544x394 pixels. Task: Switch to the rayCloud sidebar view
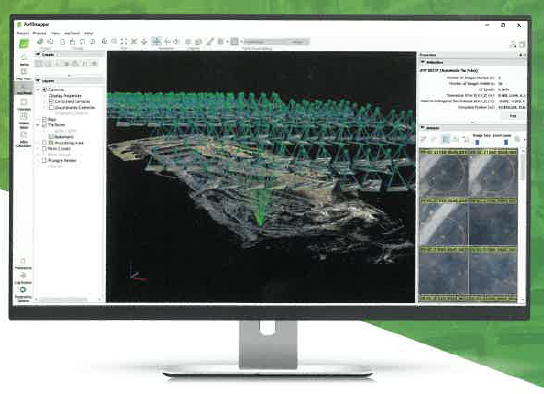(24, 88)
